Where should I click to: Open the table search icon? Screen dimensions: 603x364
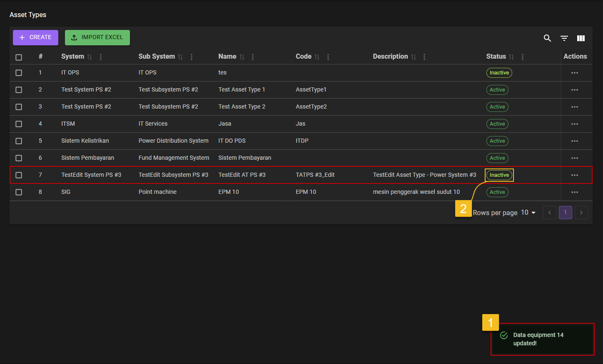click(x=547, y=38)
